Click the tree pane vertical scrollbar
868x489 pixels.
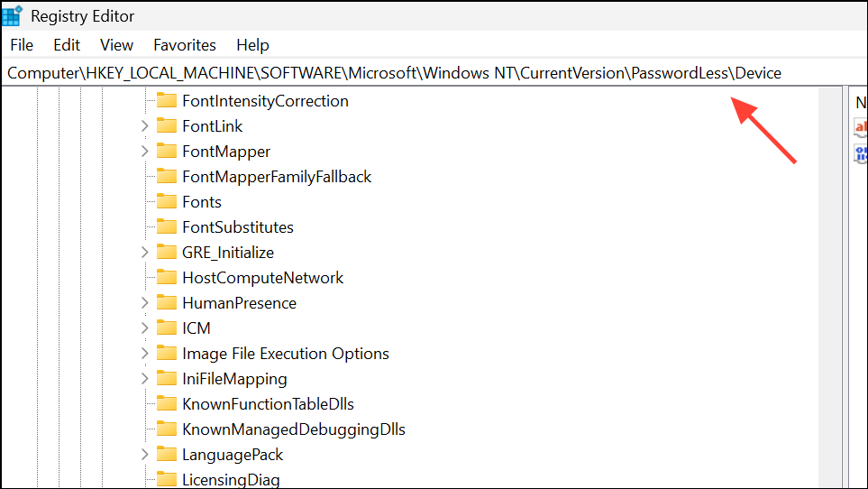[x=830, y=288]
